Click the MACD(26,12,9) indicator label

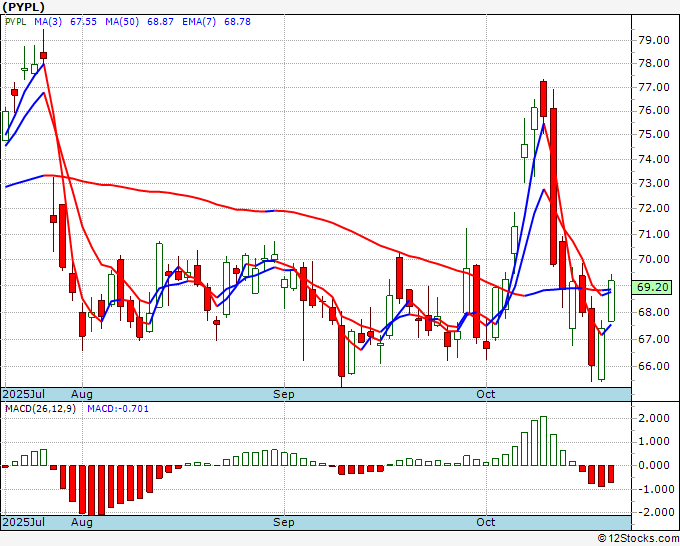coord(40,409)
